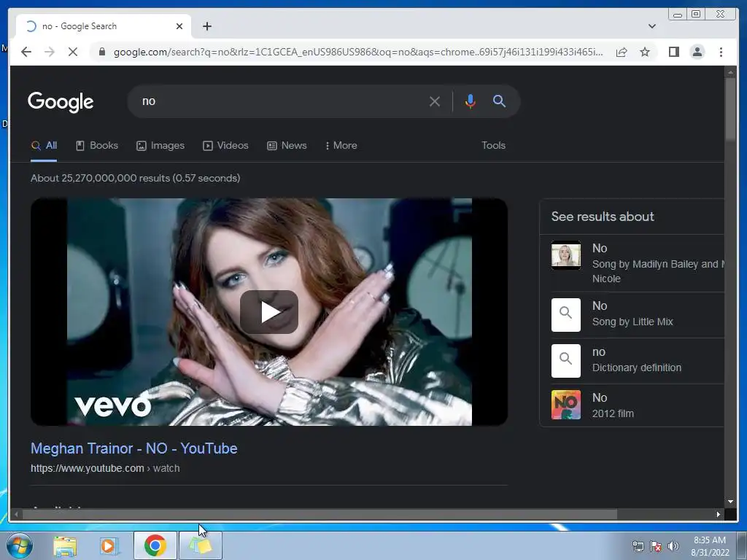
Task: Switch to the Videos tab
Action: tap(226, 146)
